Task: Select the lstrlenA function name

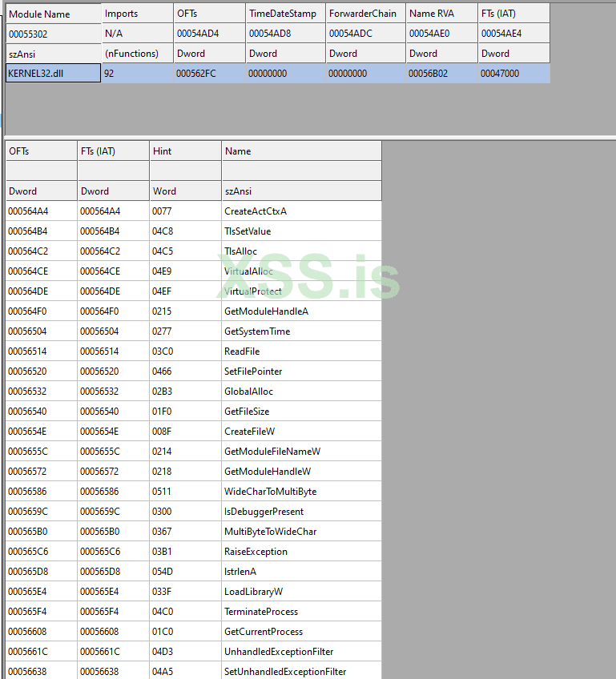Action: click(x=240, y=572)
